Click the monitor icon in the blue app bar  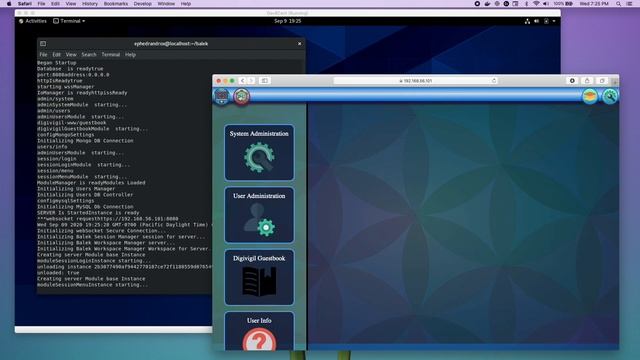(222, 96)
